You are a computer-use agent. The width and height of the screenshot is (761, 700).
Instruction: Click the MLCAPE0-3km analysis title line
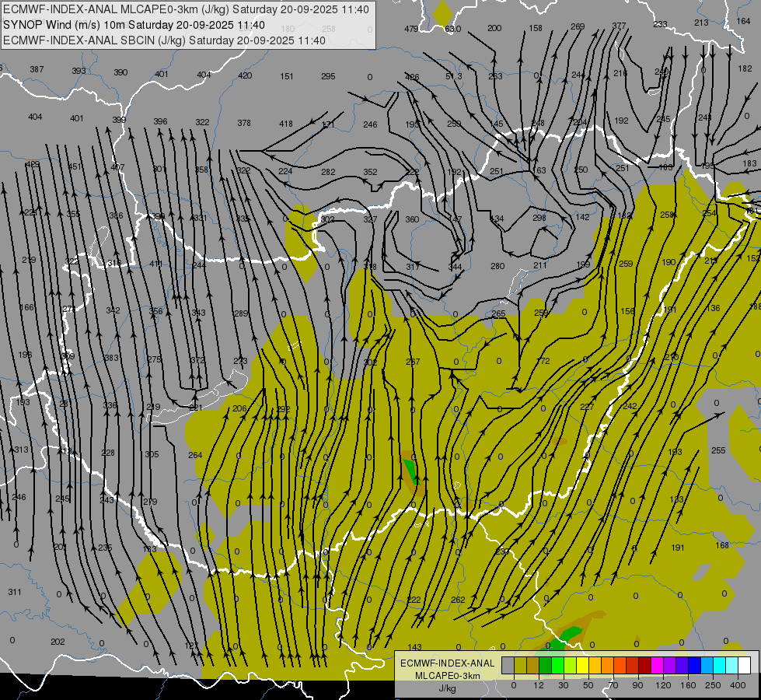tap(186, 9)
